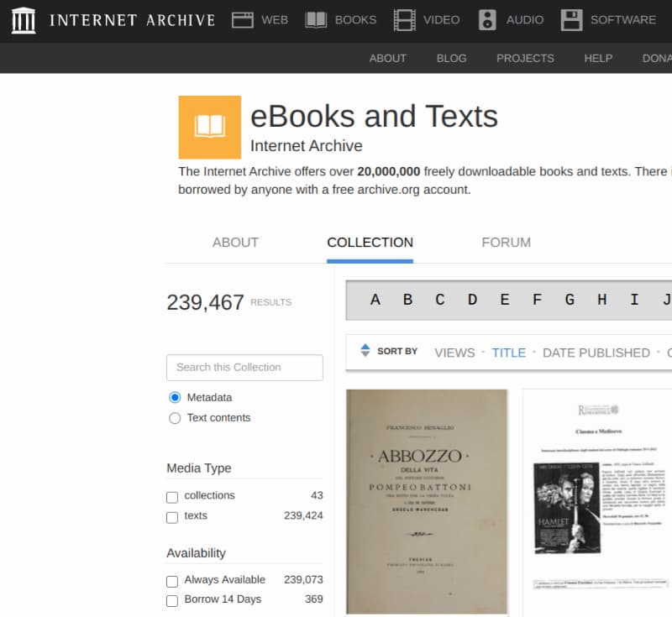Select the Metadata search option
This screenshot has width=672, height=617.
[x=175, y=398]
